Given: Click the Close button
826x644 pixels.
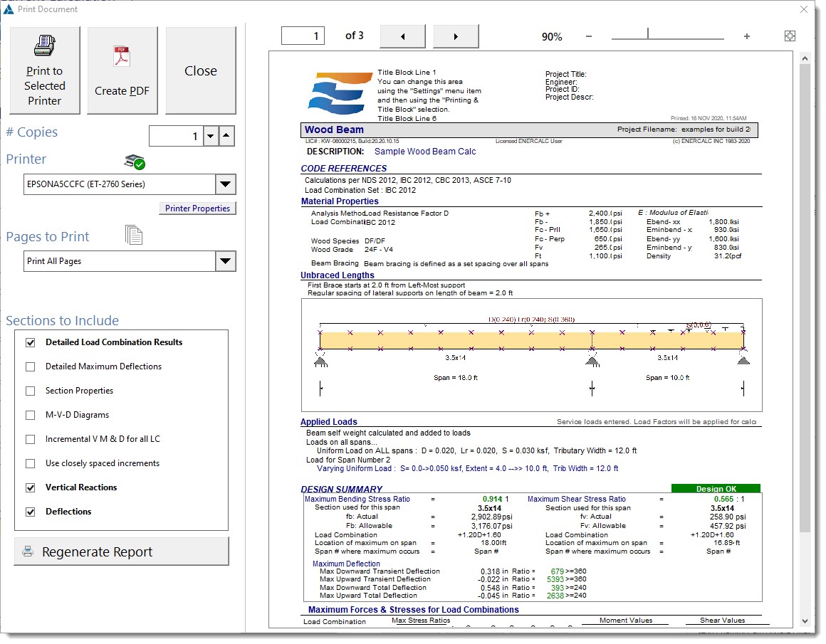Looking at the screenshot, I should [200, 70].
